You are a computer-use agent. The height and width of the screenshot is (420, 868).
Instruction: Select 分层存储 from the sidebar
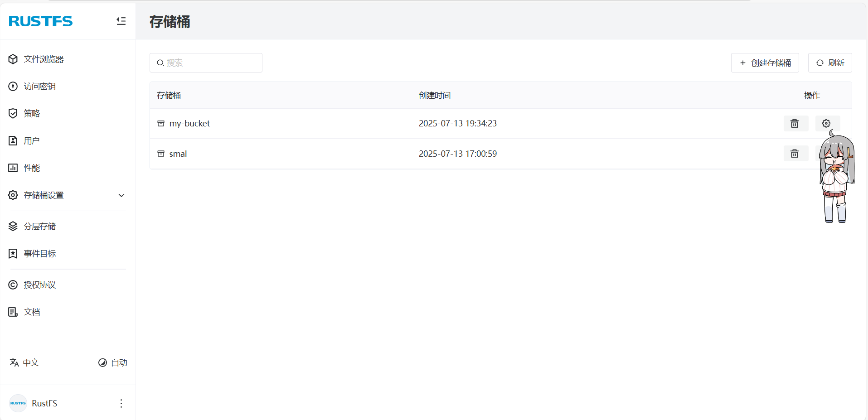click(x=39, y=226)
